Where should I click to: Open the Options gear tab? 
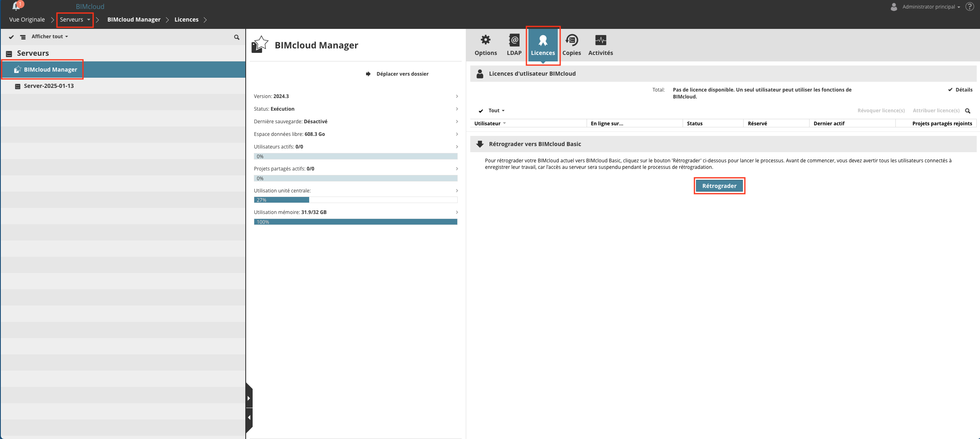coord(486,45)
